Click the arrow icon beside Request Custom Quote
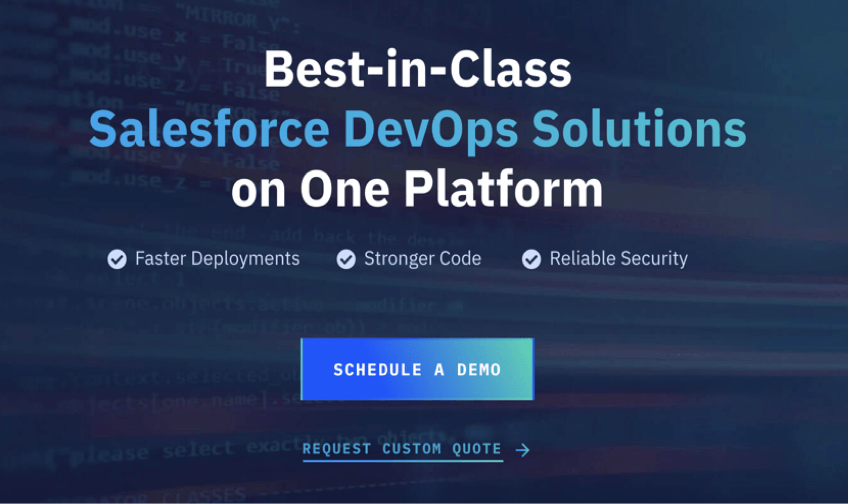848x504 pixels. [523, 450]
